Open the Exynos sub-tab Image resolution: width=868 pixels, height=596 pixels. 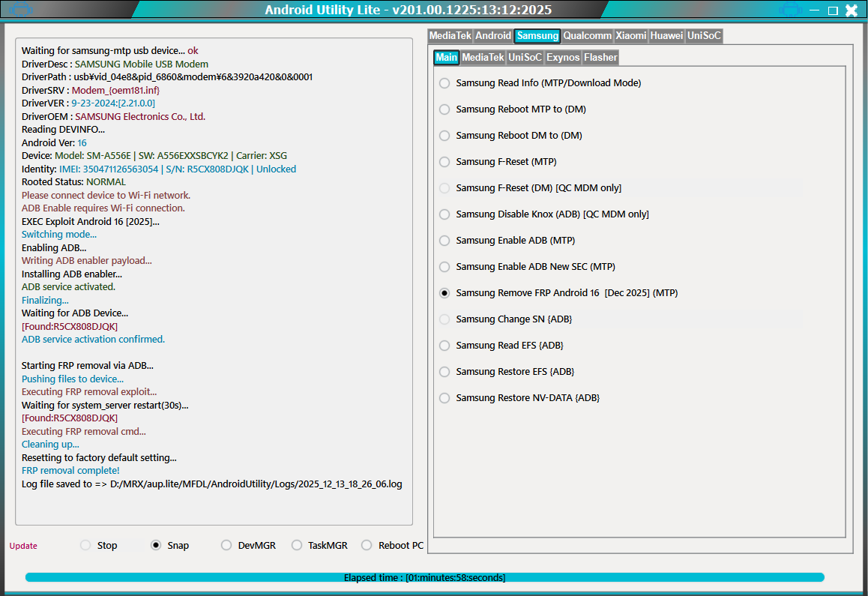point(562,58)
